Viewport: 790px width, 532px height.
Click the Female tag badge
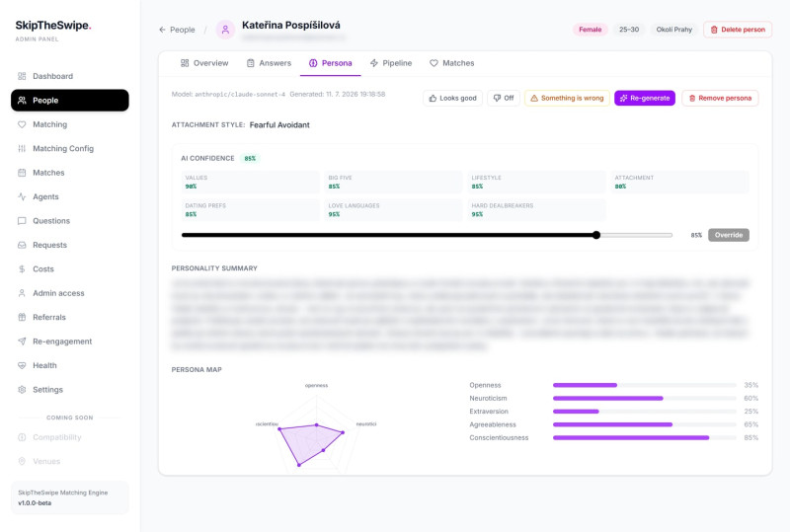[x=590, y=30]
